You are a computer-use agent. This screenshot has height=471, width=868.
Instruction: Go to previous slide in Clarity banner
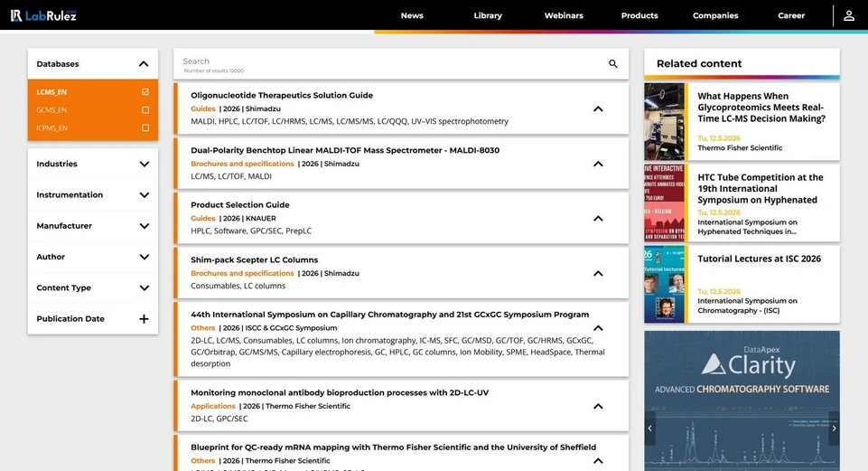[650, 428]
